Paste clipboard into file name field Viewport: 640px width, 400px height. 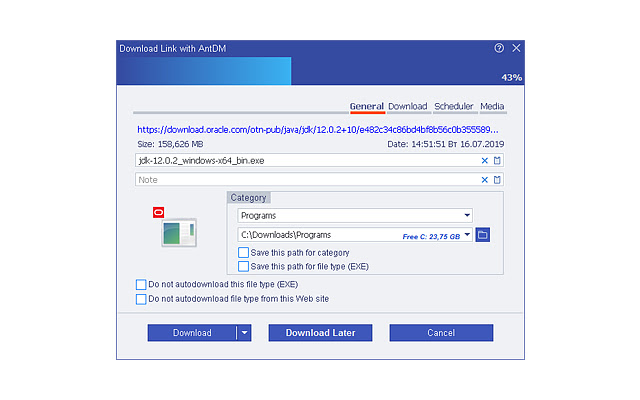497,160
